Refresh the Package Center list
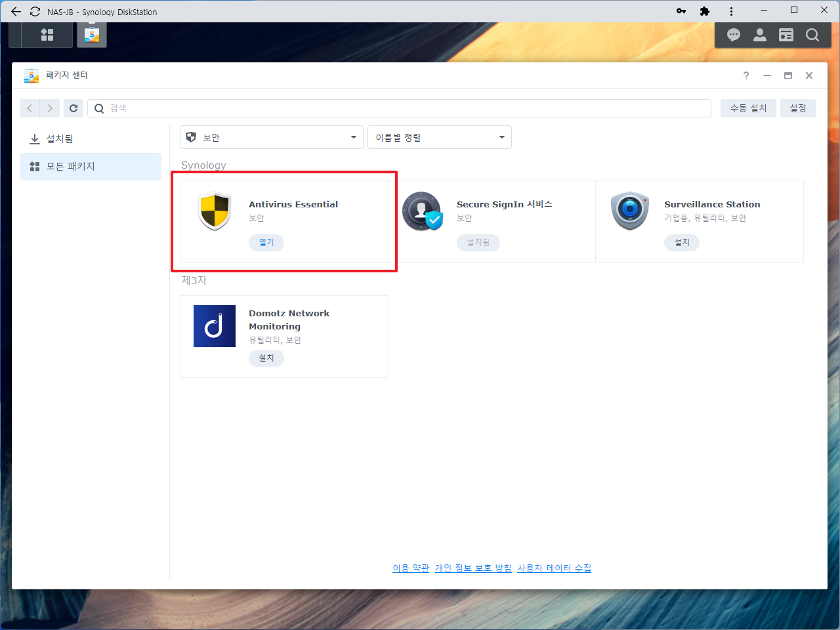Viewport: 840px width, 630px height. [73, 108]
